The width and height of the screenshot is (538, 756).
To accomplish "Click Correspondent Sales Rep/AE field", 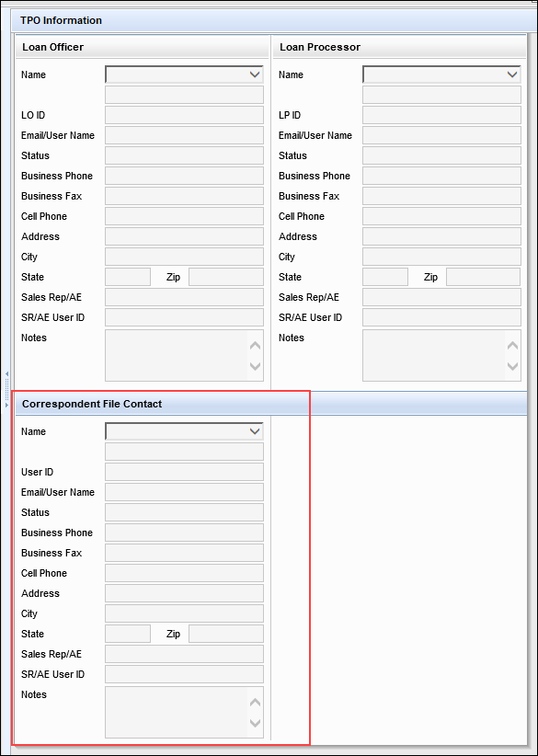I will (x=184, y=654).
